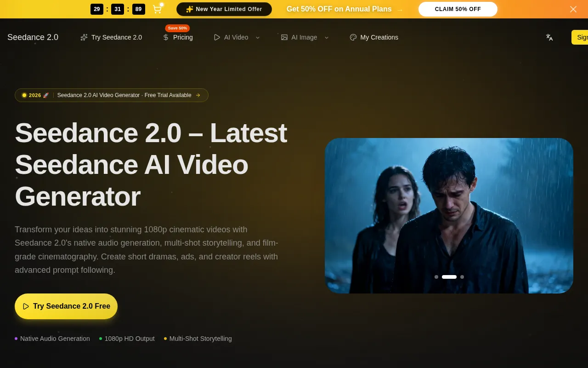The height and width of the screenshot is (368, 588).
Task: Click the play triangle in Try Seedance 2.0 Free
Action: pyautogui.click(x=26, y=306)
